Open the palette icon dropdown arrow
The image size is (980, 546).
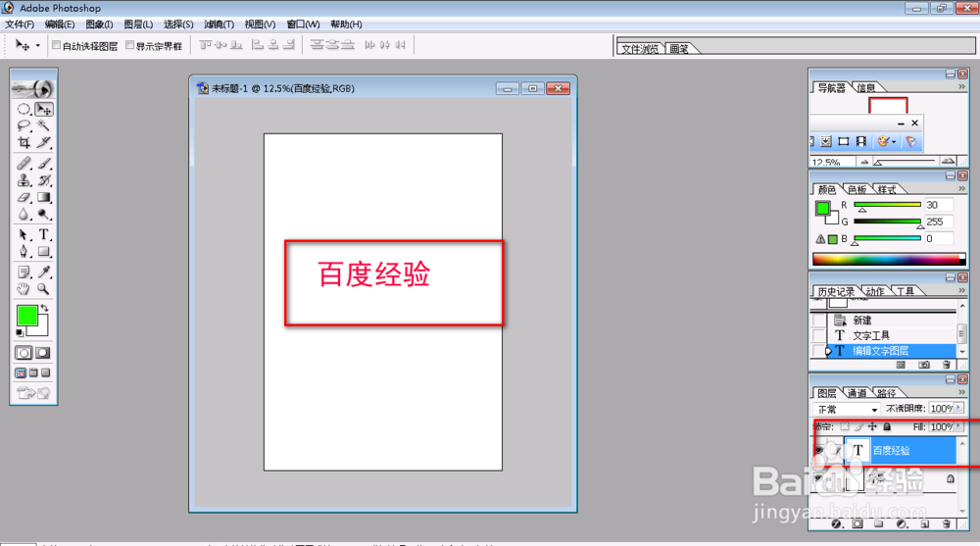(894, 142)
